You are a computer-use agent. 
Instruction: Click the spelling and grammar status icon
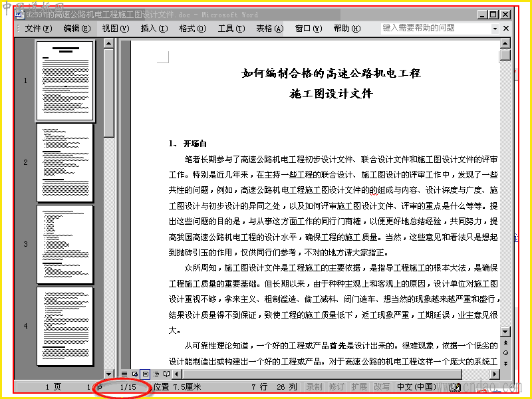pyautogui.click(x=456, y=387)
